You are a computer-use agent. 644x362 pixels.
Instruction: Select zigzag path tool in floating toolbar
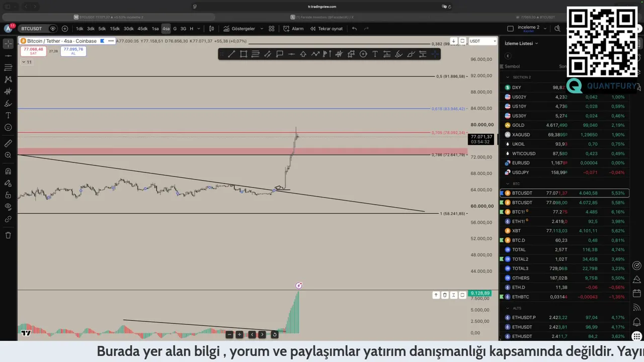click(x=315, y=54)
